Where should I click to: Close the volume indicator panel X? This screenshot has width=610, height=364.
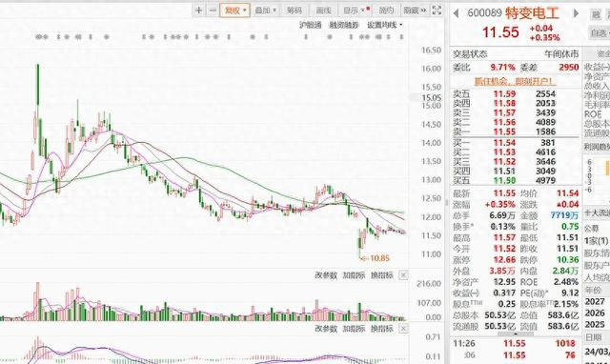pos(403,275)
